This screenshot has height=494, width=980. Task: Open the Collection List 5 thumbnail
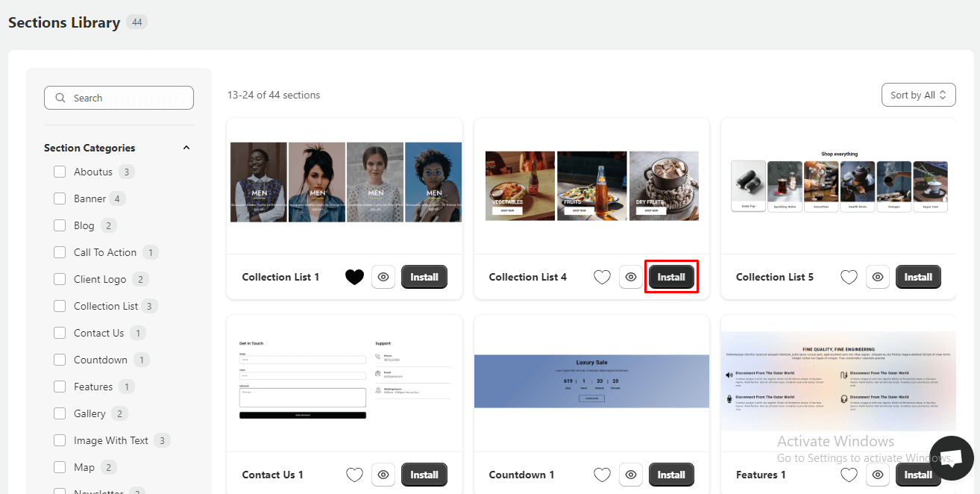839,183
